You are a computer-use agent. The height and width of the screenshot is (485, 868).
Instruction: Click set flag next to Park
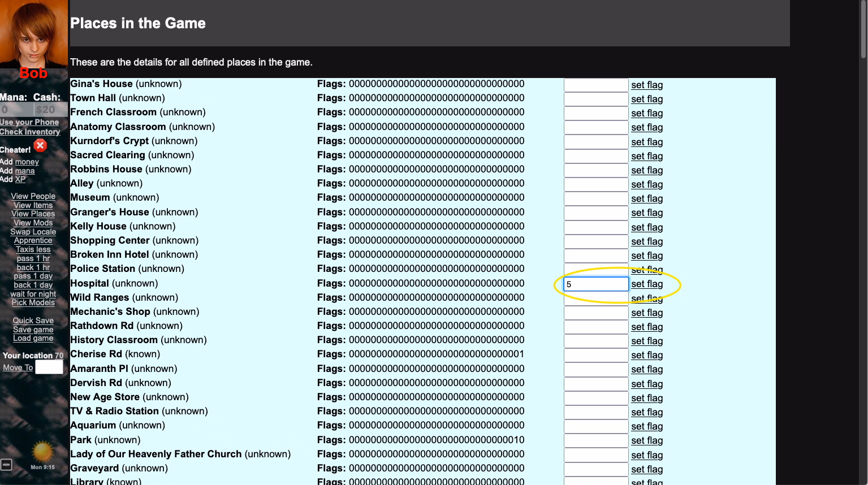tap(647, 440)
